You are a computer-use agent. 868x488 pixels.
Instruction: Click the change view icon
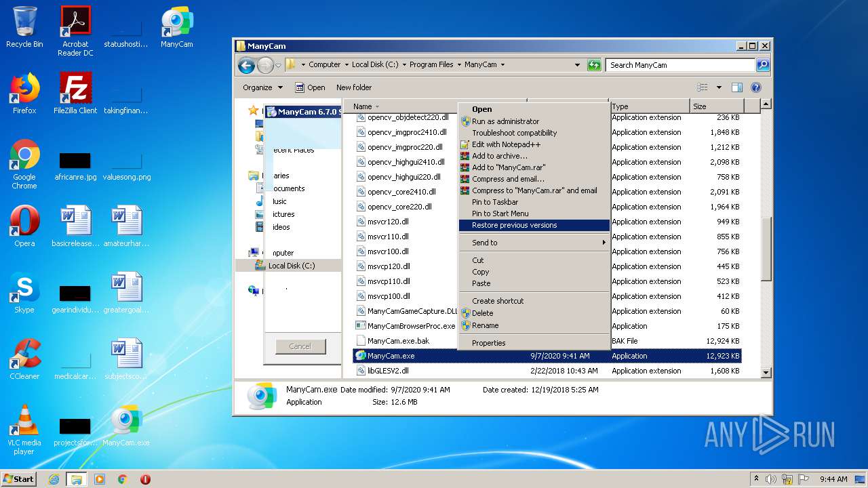click(703, 87)
